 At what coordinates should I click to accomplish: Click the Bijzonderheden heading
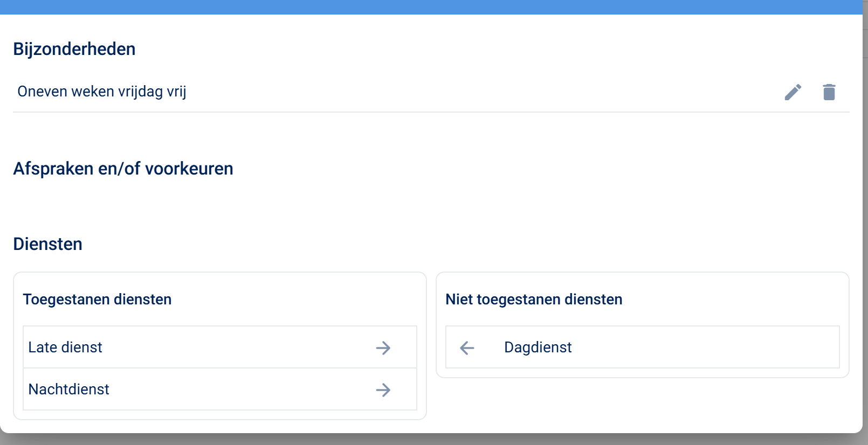pos(74,49)
